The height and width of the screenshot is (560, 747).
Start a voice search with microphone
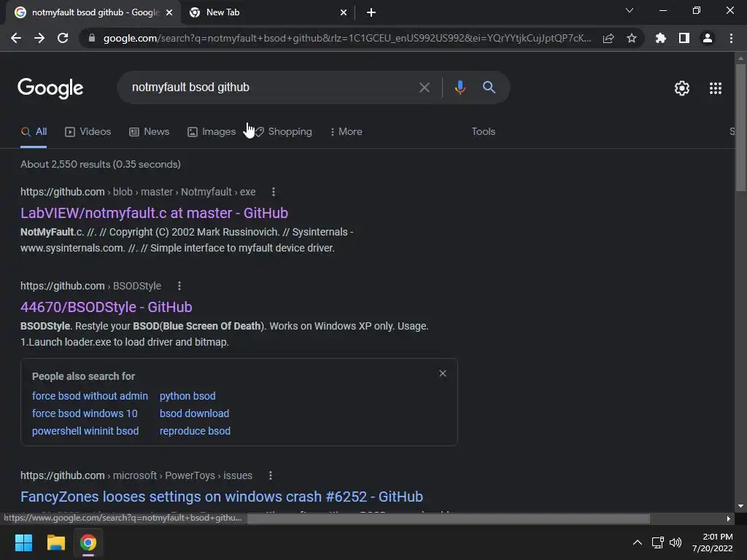pyautogui.click(x=460, y=87)
